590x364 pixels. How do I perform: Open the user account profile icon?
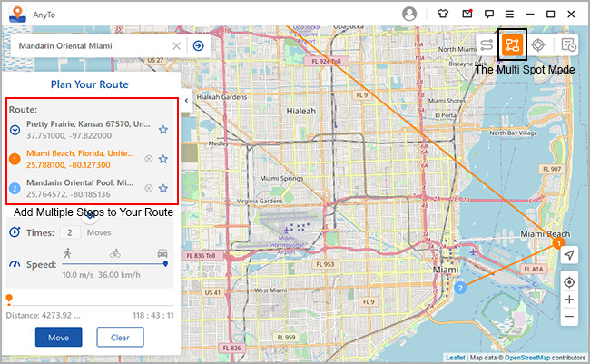point(409,14)
